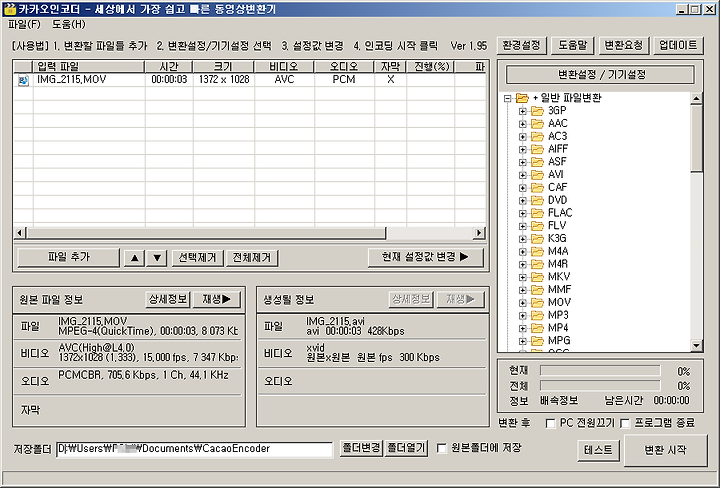
Task: Click 파일 추가 button
Action: pyautogui.click(x=68, y=257)
